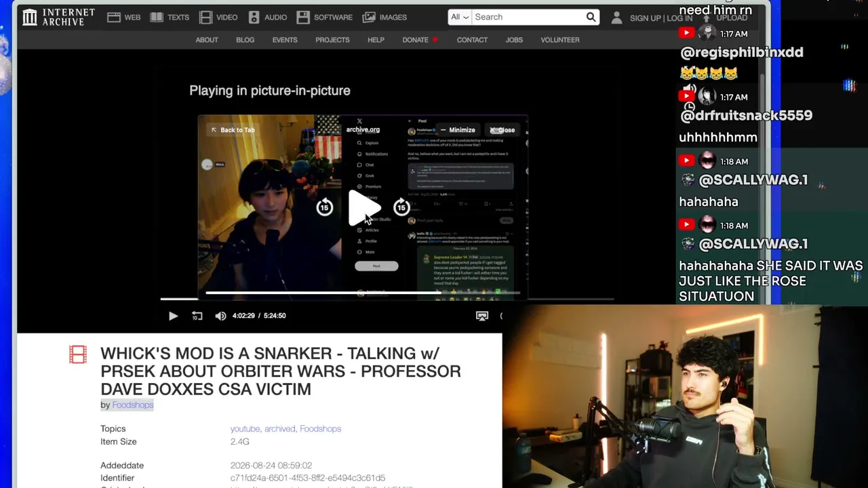The width and height of the screenshot is (868, 488).
Task: Click the IMAGES nav label
Action: point(393,18)
